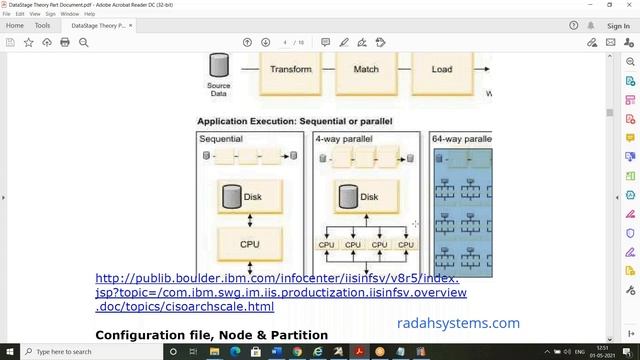
Task: Open green Scan & OCR tool in right pane
Action: [x=630, y=176]
